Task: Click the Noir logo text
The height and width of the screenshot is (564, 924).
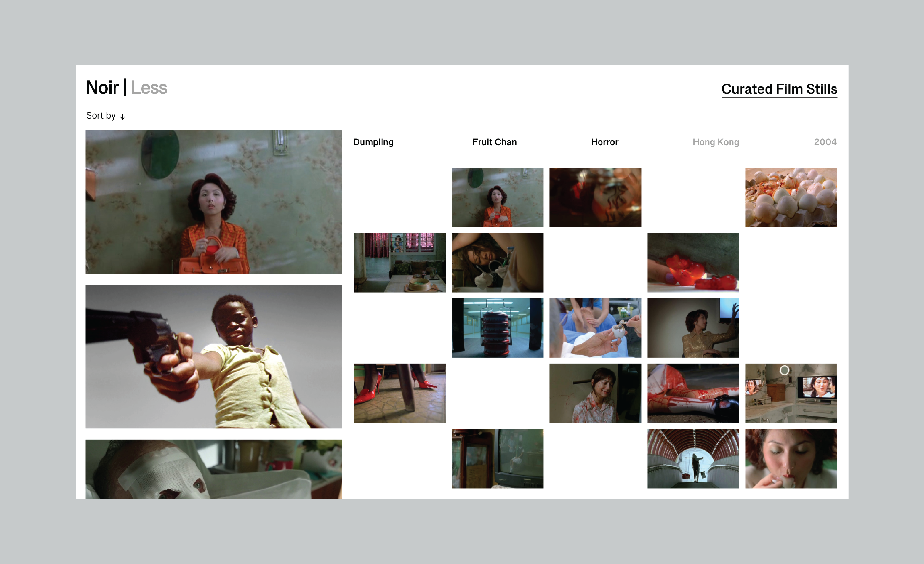Action: click(x=102, y=88)
